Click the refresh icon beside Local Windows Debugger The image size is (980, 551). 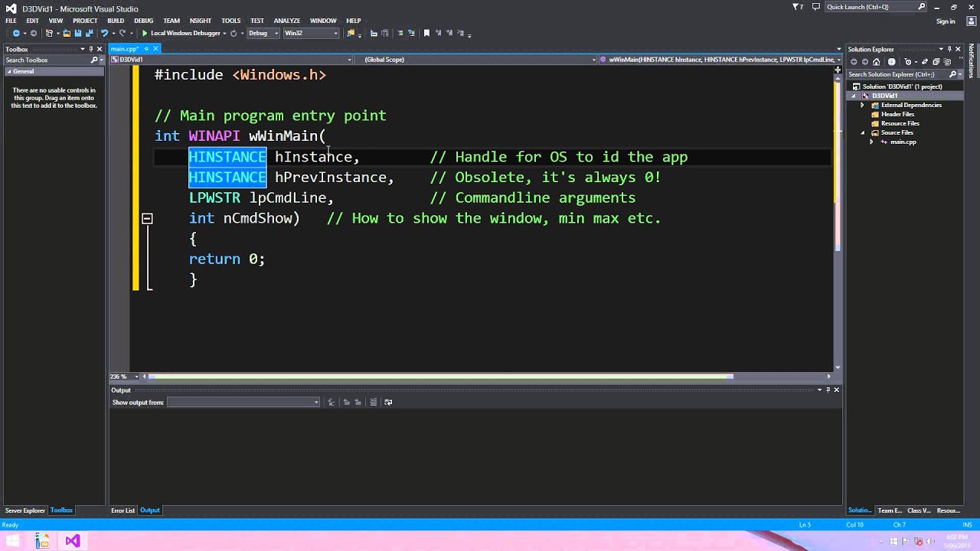pos(234,34)
